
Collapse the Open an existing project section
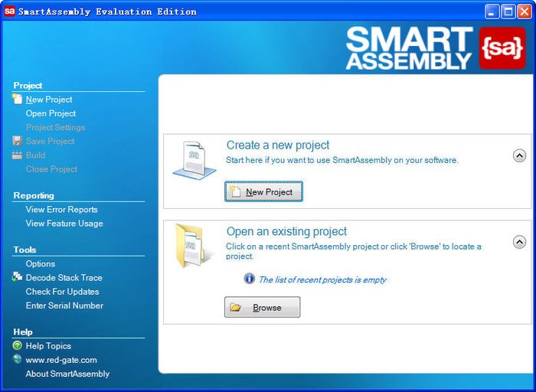(518, 242)
